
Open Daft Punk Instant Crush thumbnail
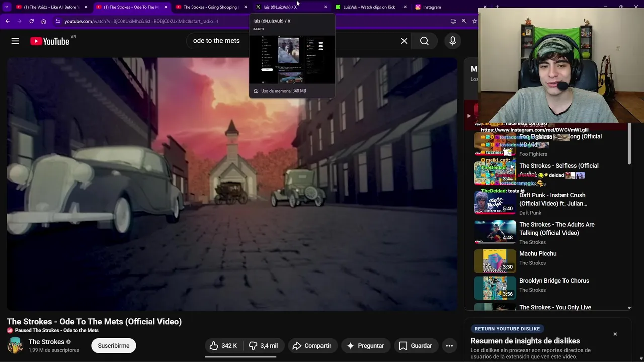point(495,203)
